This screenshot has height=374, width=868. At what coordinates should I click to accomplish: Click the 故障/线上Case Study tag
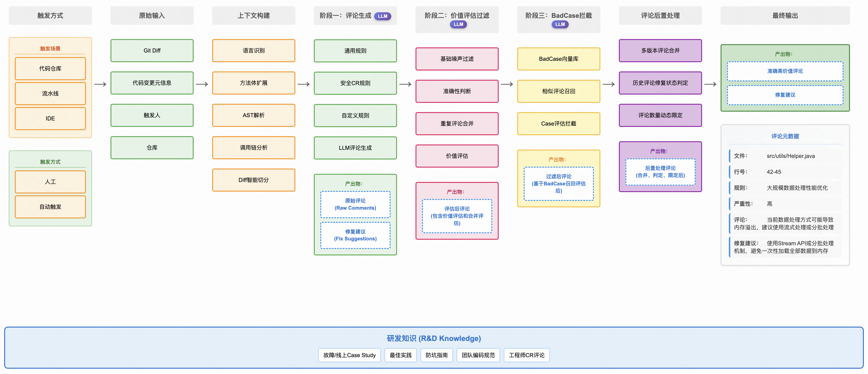tap(349, 355)
